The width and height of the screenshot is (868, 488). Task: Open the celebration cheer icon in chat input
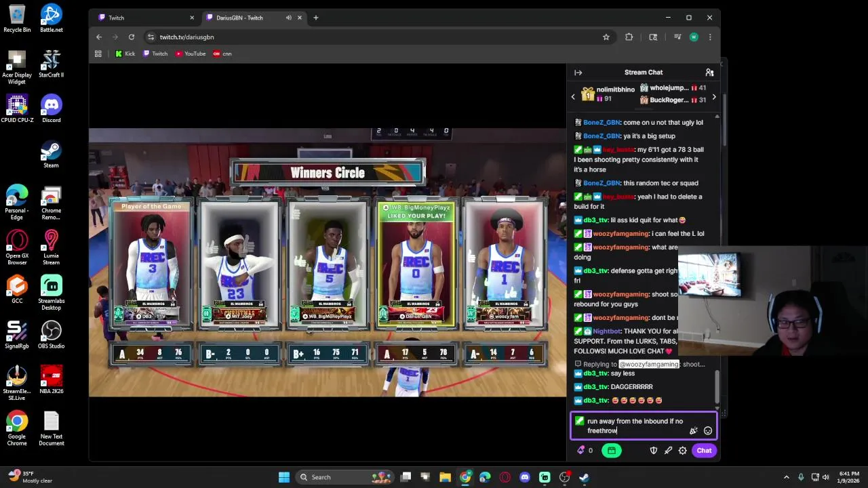(x=693, y=430)
